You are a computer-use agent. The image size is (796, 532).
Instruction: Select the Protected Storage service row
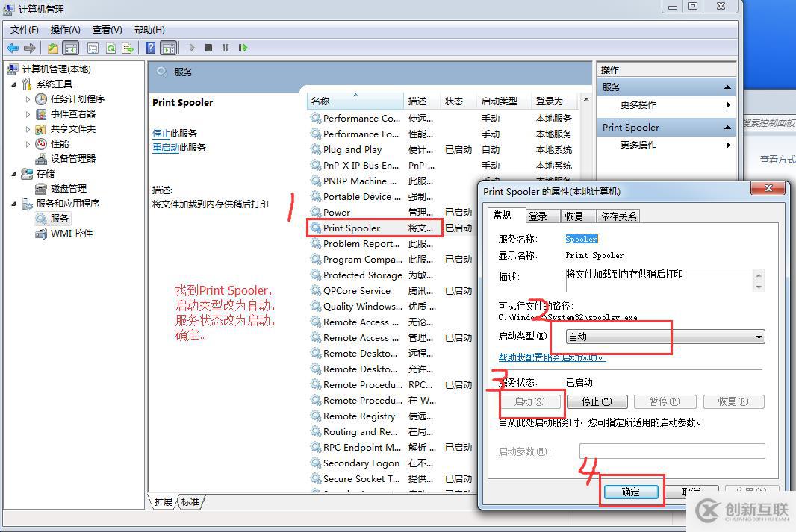click(393, 275)
